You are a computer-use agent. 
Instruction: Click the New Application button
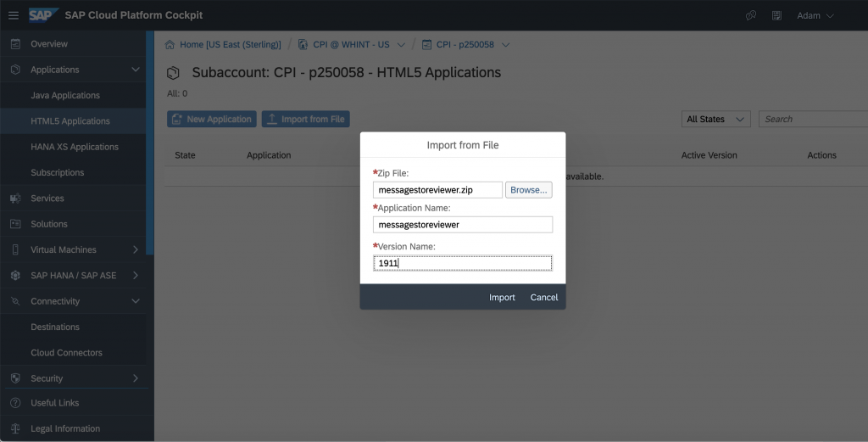(211, 119)
